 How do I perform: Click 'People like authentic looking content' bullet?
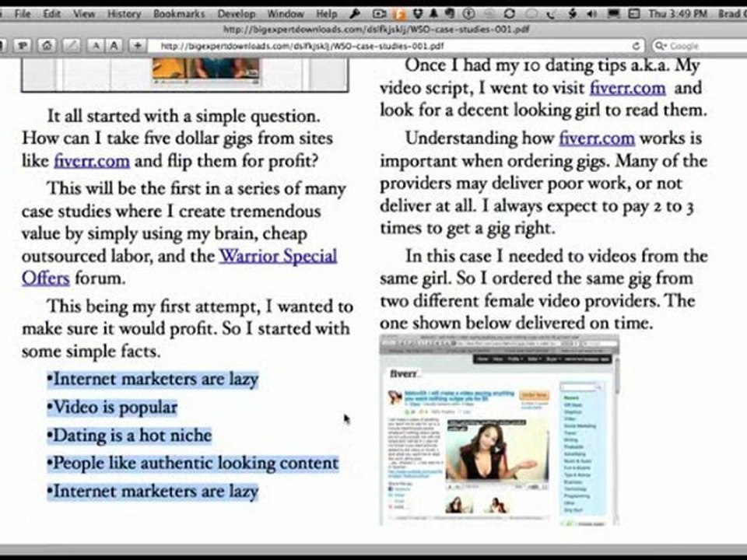click(192, 463)
